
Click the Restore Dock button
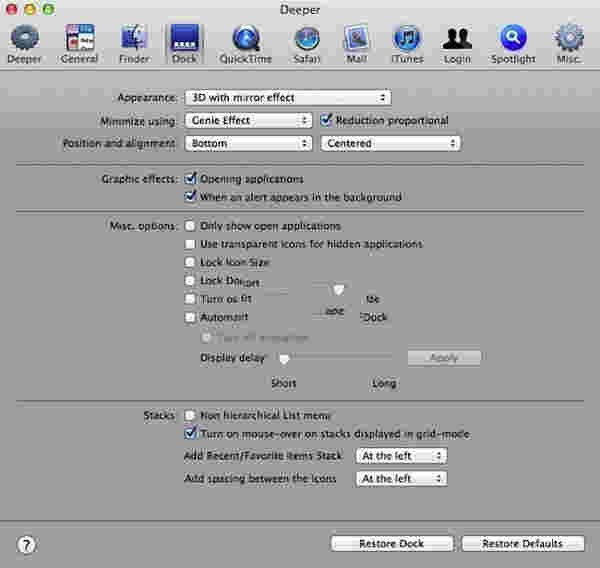(x=392, y=543)
